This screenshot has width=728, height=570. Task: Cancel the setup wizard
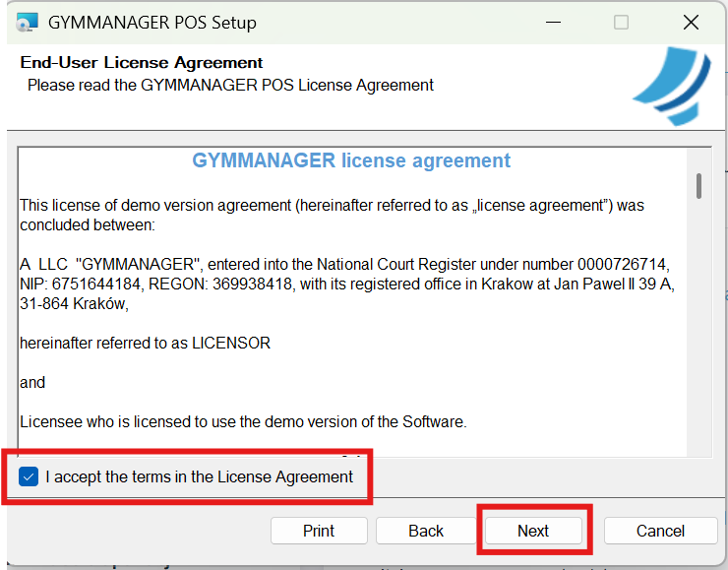pyautogui.click(x=660, y=531)
